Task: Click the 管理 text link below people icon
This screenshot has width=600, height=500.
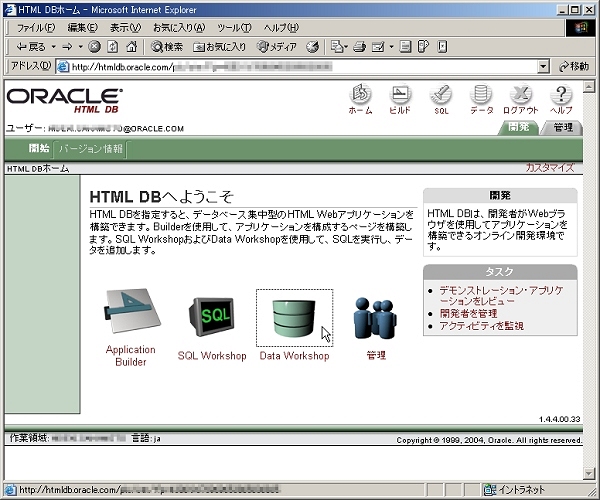Action: [x=376, y=356]
